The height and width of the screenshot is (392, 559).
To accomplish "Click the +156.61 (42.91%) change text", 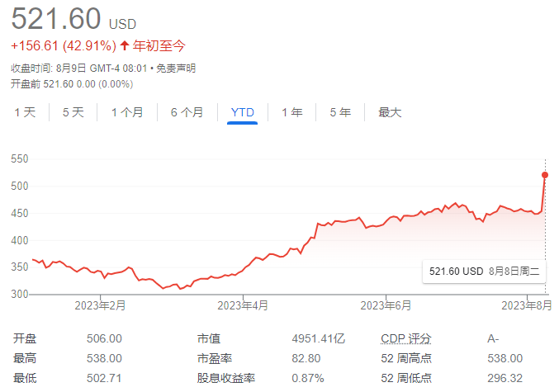I will click(63, 46).
